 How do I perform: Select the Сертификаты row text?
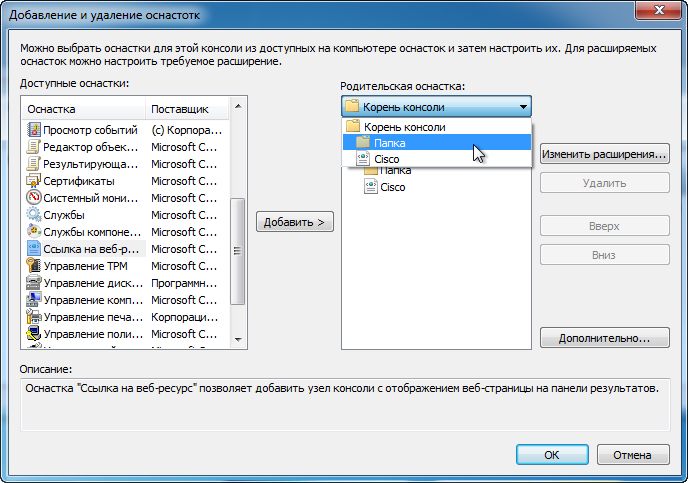pyautogui.click(x=79, y=181)
